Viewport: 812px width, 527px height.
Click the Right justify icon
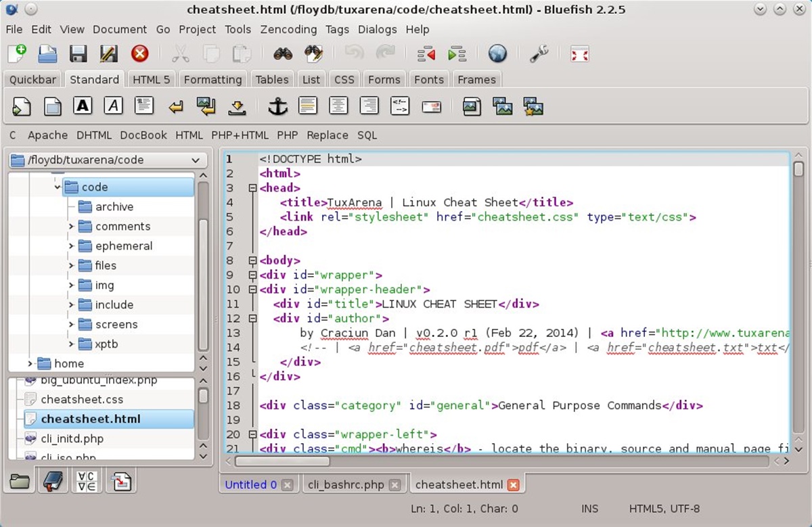point(369,106)
